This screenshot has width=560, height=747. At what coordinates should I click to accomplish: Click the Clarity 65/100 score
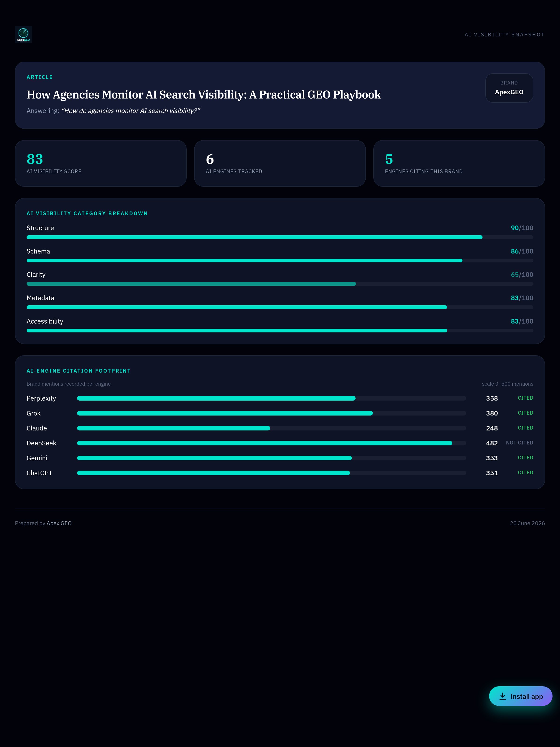pyautogui.click(x=522, y=275)
